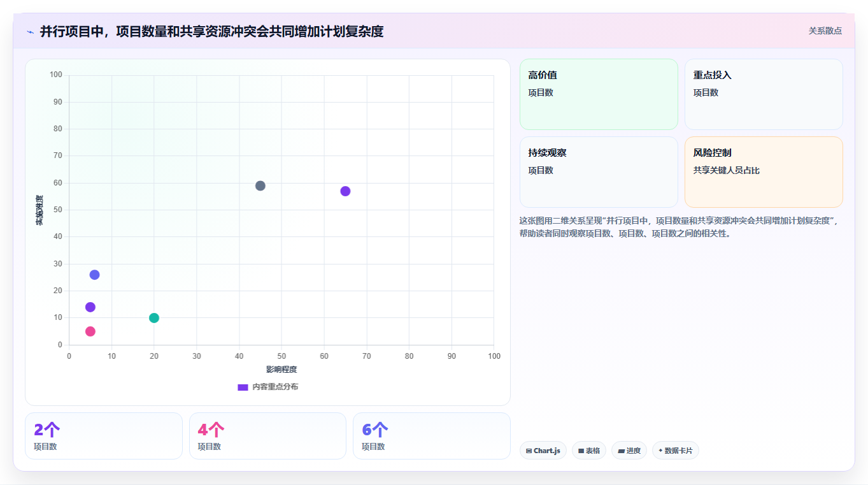
Task: Open the 高价值 quadrant card
Action: (x=599, y=94)
